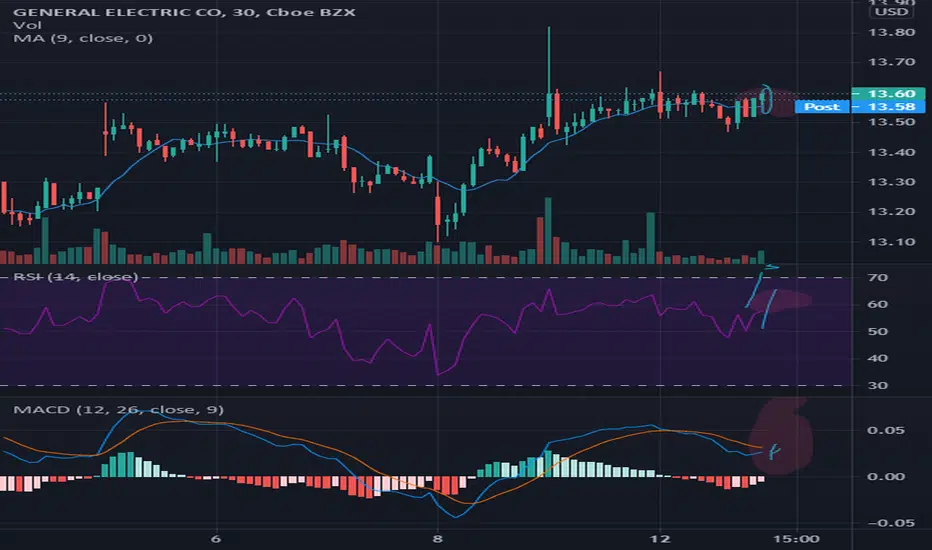Click the RSI (14, close) legend

75,276
